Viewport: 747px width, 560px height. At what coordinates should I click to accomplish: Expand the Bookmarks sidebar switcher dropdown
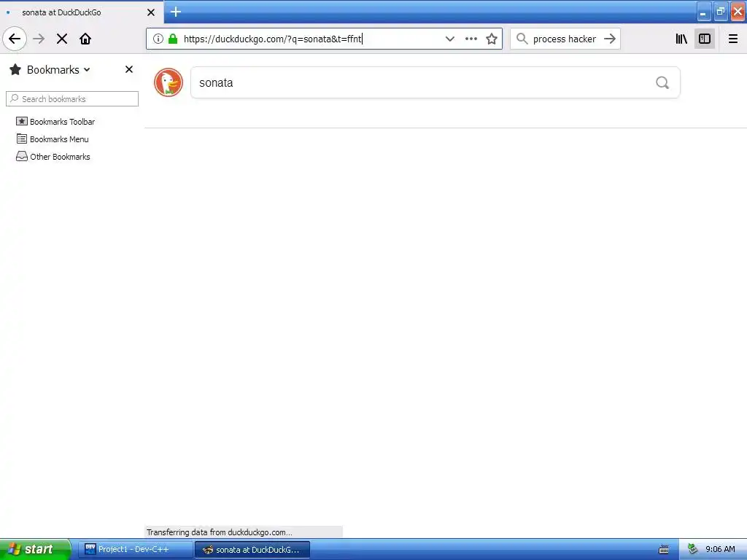(x=88, y=69)
